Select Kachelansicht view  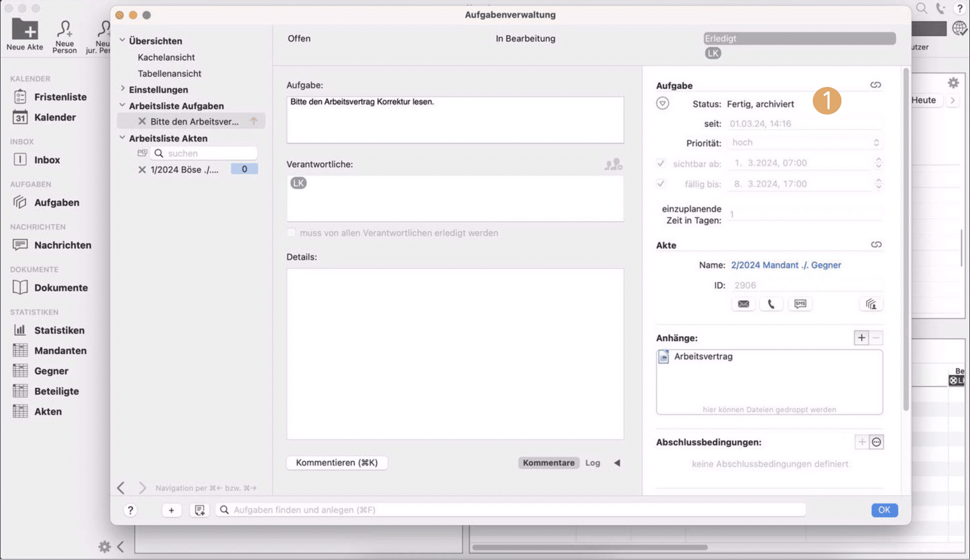pos(166,57)
